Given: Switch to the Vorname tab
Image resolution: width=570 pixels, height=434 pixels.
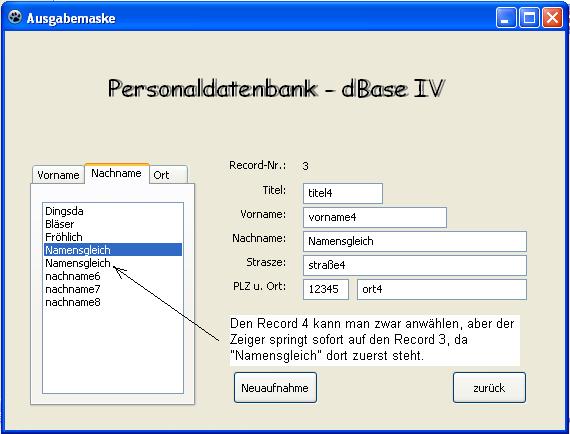Looking at the screenshot, I should point(58,175).
